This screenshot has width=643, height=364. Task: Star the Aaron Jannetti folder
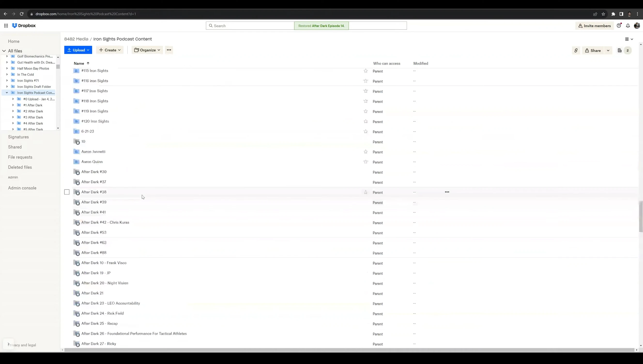click(366, 152)
